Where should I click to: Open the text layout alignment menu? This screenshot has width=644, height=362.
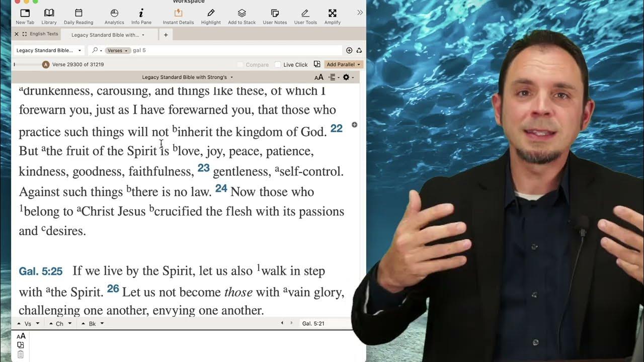click(x=333, y=77)
